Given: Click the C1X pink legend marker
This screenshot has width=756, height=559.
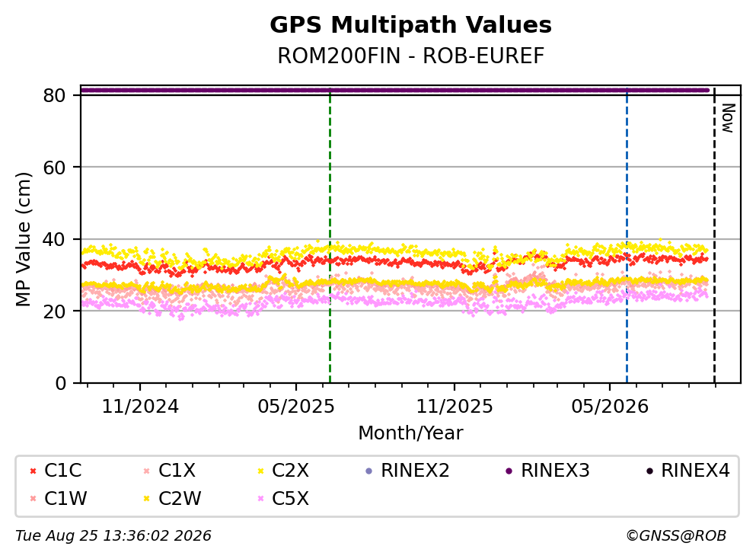Looking at the screenshot, I should click(x=147, y=471).
